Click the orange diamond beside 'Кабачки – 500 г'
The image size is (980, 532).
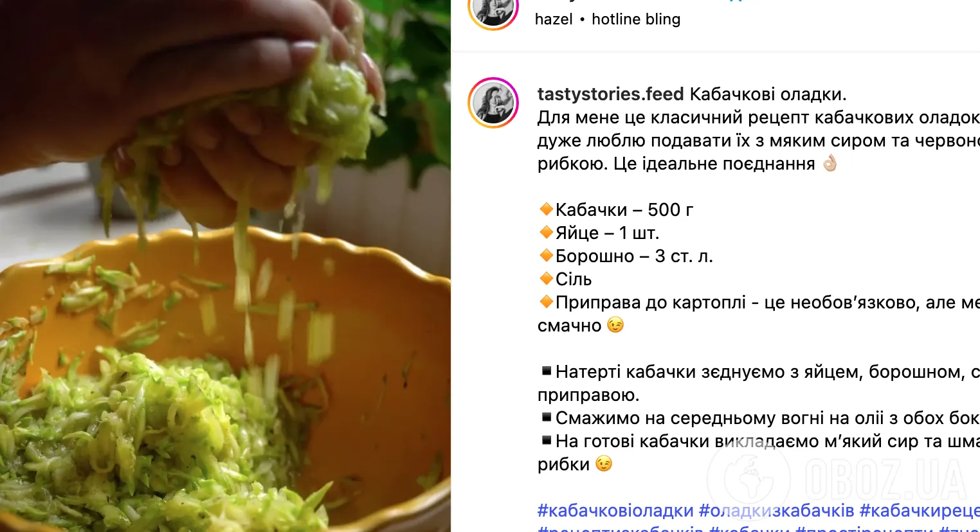coord(547,209)
